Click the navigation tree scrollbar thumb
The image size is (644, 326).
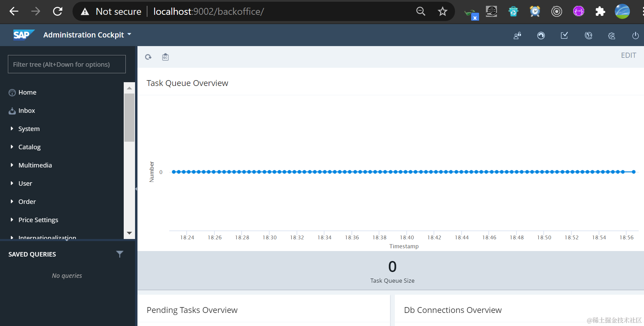tap(129, 117)
